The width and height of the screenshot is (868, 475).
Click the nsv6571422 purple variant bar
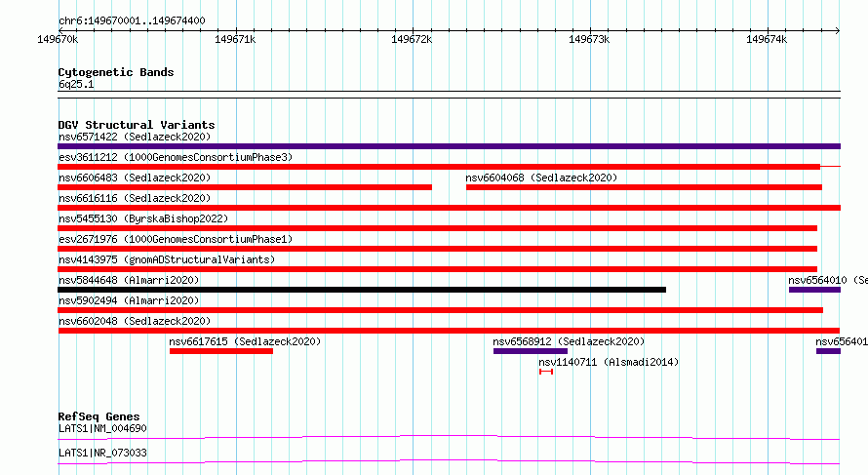[x=449, y=146]
